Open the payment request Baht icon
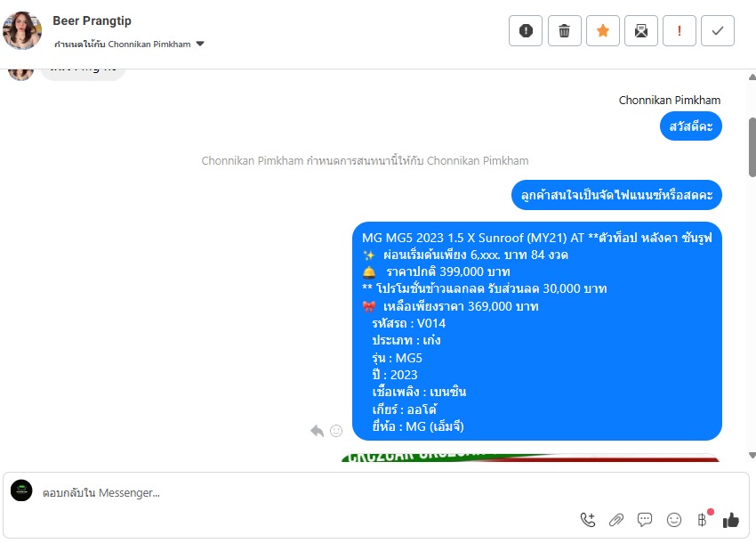This screenshot has width=756, height=543. (x=703, y=519)
